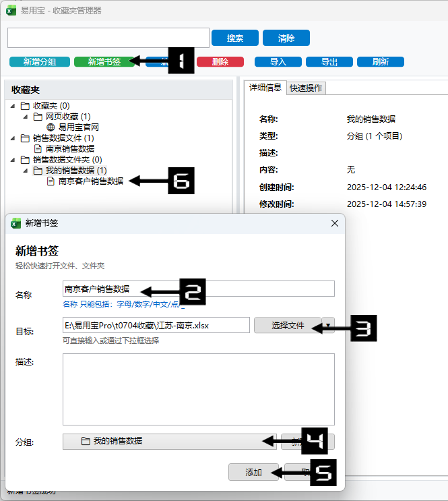This screenshot has width=448, height=501.
Task: Collapse the 我的销售数据 tree node
Action: 26,171
